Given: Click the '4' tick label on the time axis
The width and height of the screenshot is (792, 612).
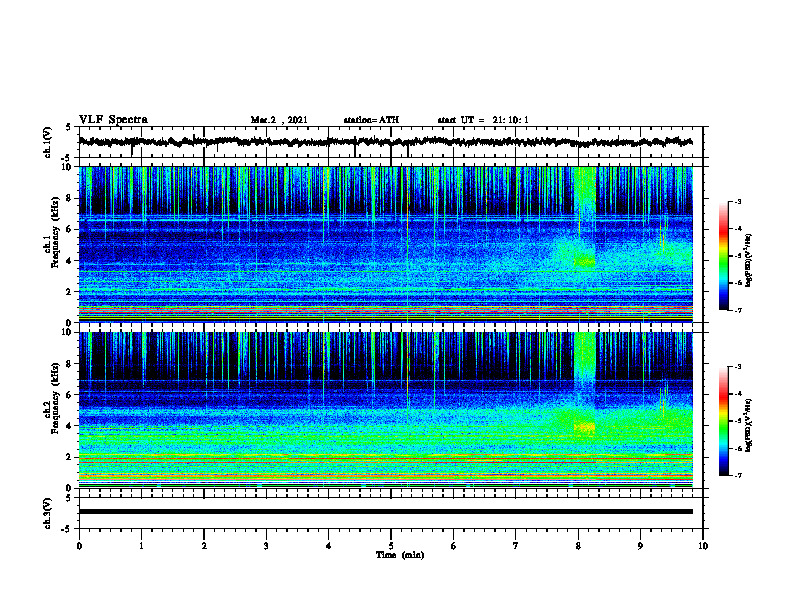Looking at the screenshot, I should [329, 546].
